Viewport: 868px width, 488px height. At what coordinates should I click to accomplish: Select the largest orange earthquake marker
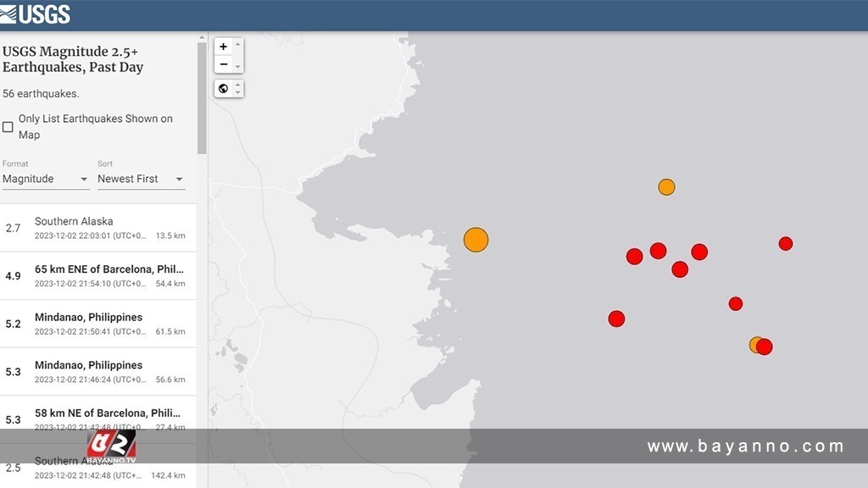pos(476,240)
